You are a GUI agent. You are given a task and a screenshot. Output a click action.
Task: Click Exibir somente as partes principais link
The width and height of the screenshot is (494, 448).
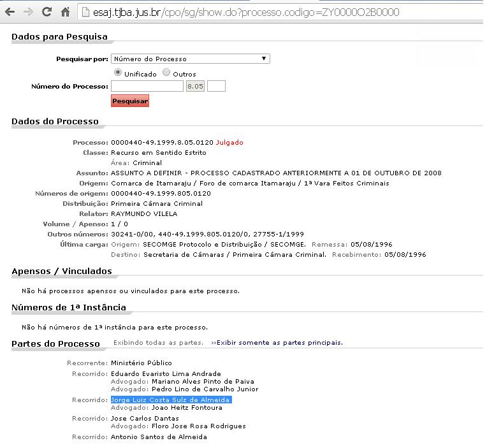[279, 343]
